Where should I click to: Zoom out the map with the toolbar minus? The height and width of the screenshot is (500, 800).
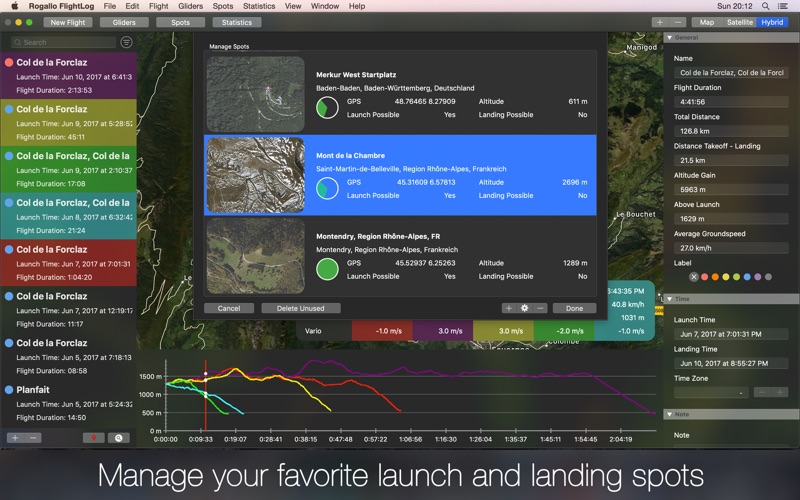(678, 22)
